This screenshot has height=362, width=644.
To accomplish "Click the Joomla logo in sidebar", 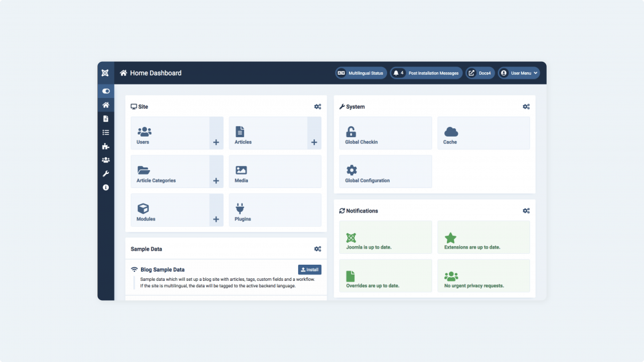I will [x=105, y=73].
